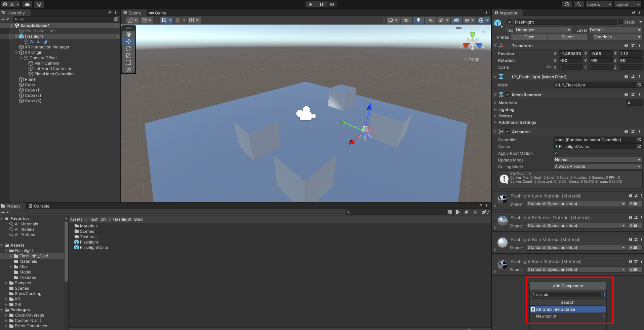The width and height of the screenshot is (644, 330).
Task: Switch to the Game tab
Action: pyautogui.click(x=157, y=13)
